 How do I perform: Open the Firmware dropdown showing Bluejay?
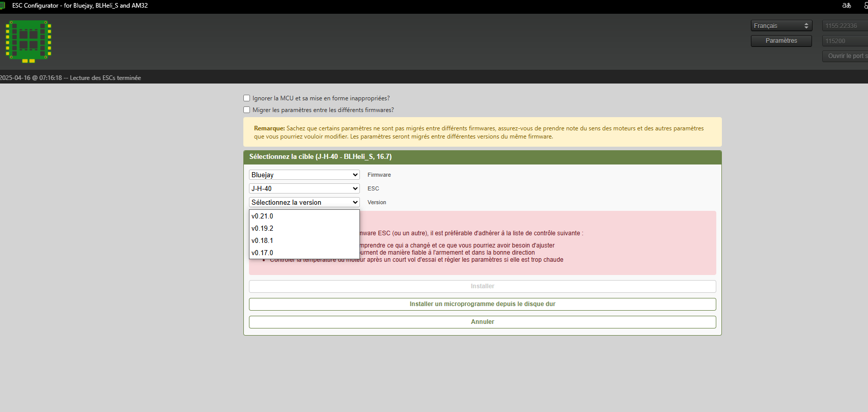304,175
